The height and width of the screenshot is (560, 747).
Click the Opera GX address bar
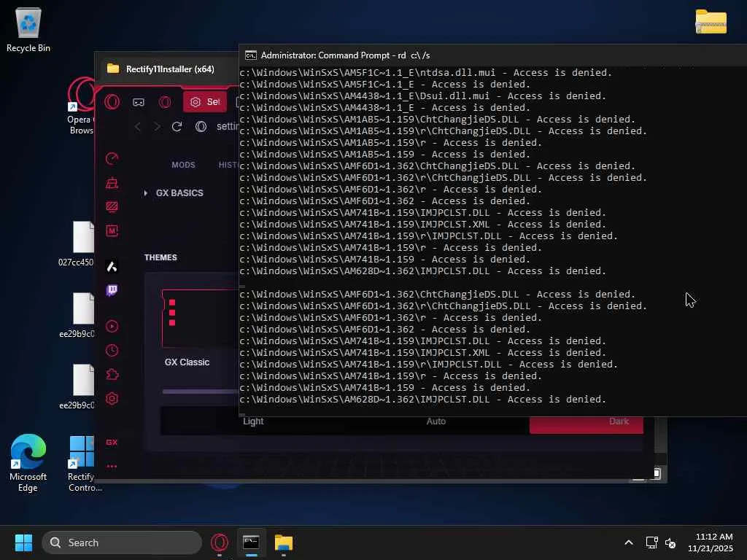pyautogui.click(x=228, y=127)
